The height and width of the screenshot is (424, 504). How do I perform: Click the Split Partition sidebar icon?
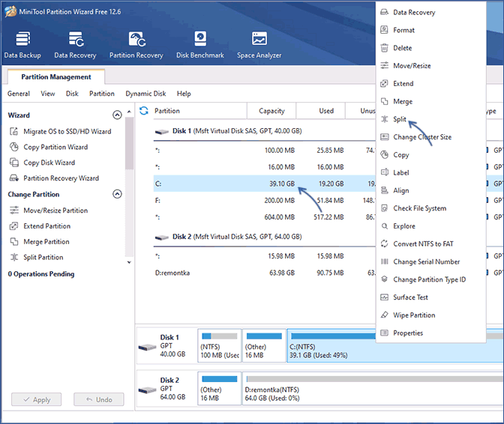tap(13, 257)
